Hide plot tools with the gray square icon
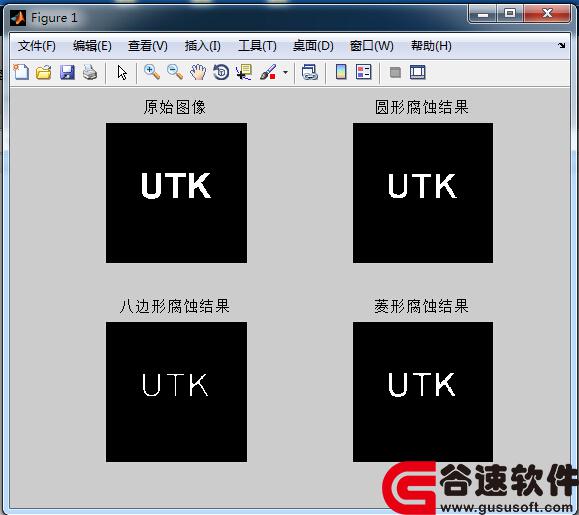 tap(395, 72)
